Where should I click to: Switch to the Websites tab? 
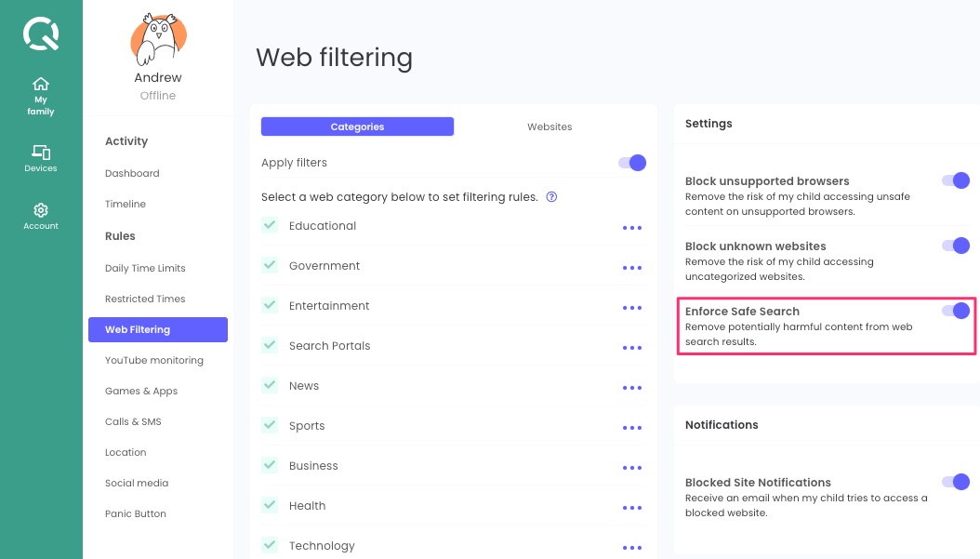pyautogui.click(x=550, y=126)
